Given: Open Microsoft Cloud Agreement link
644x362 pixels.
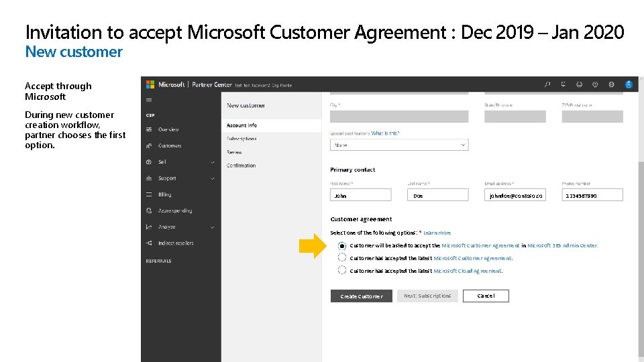Looking at the screenshot, I should point(468,271).
